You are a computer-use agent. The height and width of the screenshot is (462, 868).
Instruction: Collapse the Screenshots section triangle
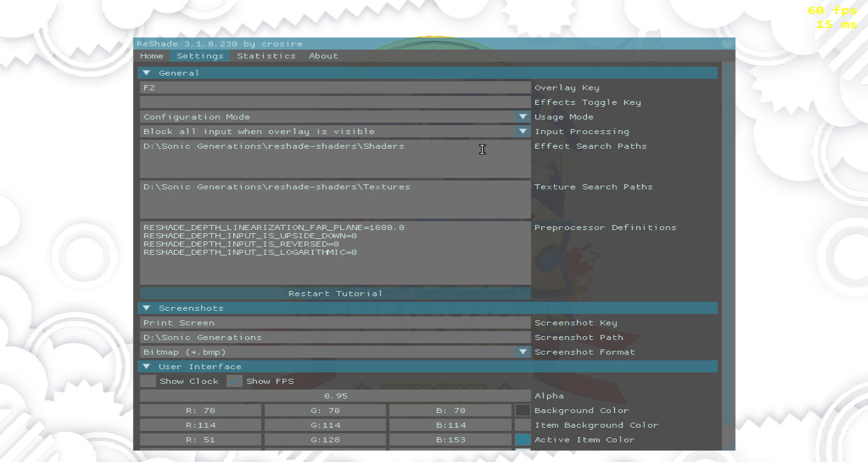[x=147, y=308]
